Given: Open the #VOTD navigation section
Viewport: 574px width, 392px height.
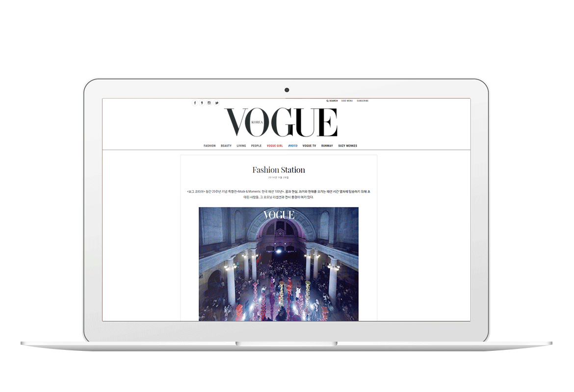Looking at the screenshot, I should pos(293,146).
